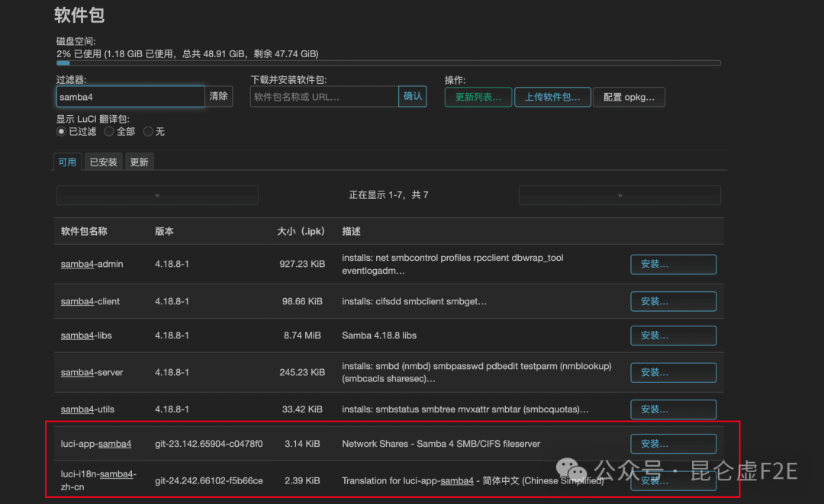This screenshot has width=824, height=504.
Task: Click version git-23.142.65904-c0478f0
Action: 208,445
